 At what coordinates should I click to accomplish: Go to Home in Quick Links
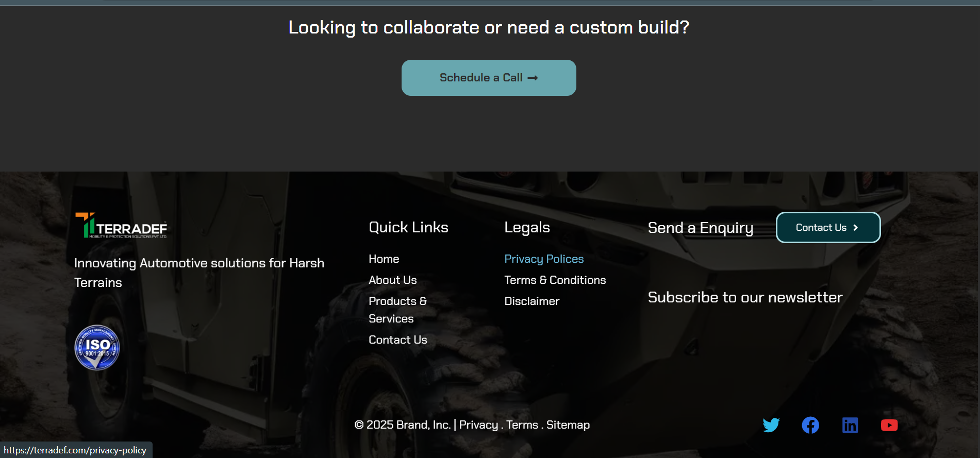pos(384,259)
